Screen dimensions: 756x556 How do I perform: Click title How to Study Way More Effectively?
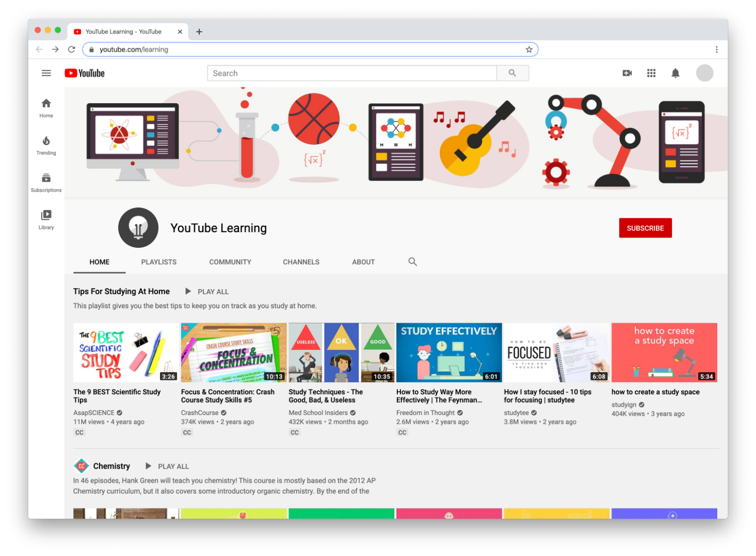tap(439, 396)
